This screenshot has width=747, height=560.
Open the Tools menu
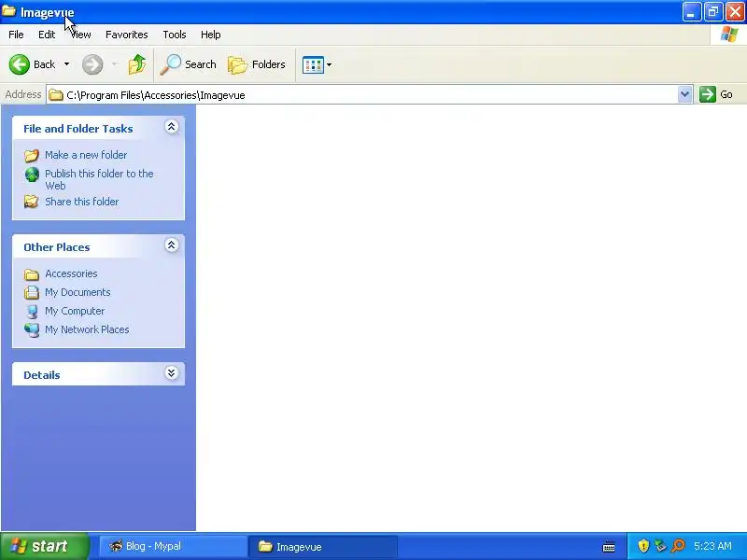(x=175, y=35)
